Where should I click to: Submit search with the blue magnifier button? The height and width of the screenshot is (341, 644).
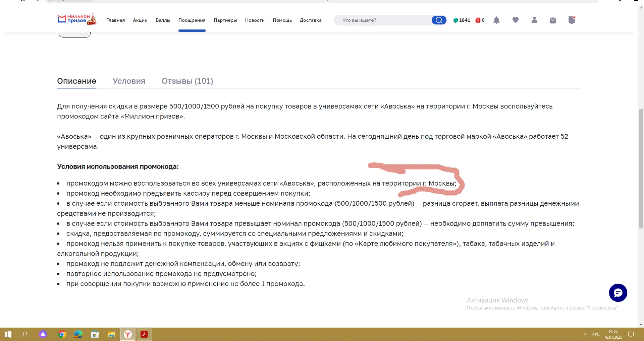439,20
